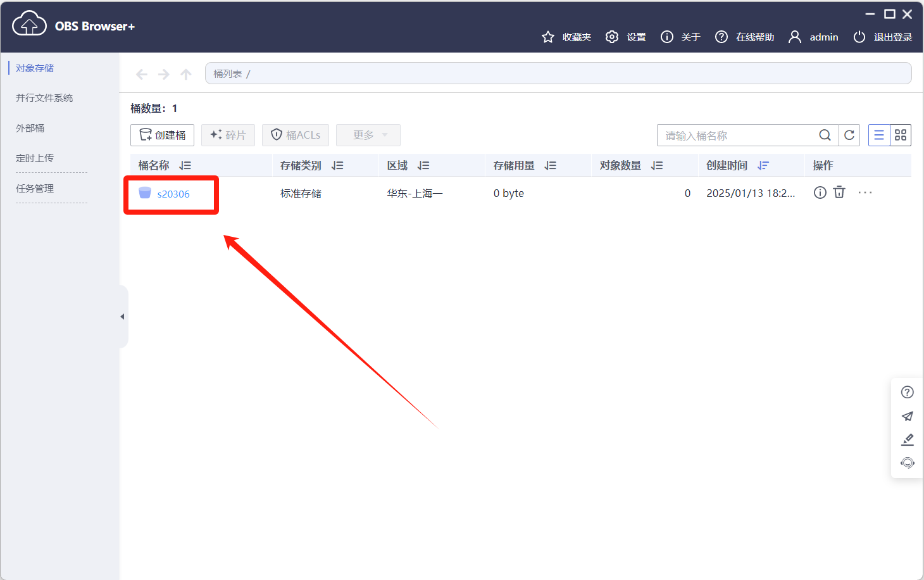The height and width of the screenshot is (580, 924).
Task: Open the floating help question icon
Action: pos(907,392)
